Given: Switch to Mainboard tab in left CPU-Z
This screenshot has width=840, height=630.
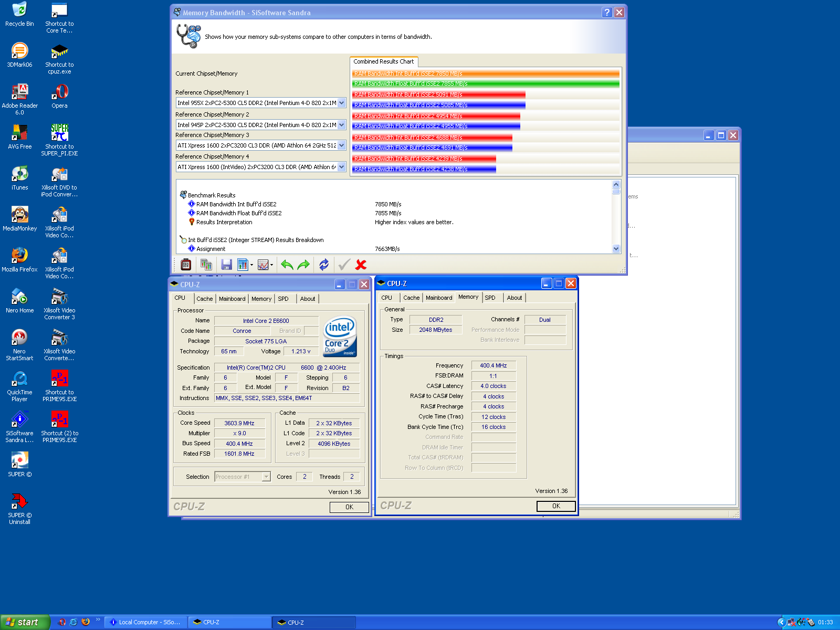Looking at the screenshot, I should [x=232, y=299].
